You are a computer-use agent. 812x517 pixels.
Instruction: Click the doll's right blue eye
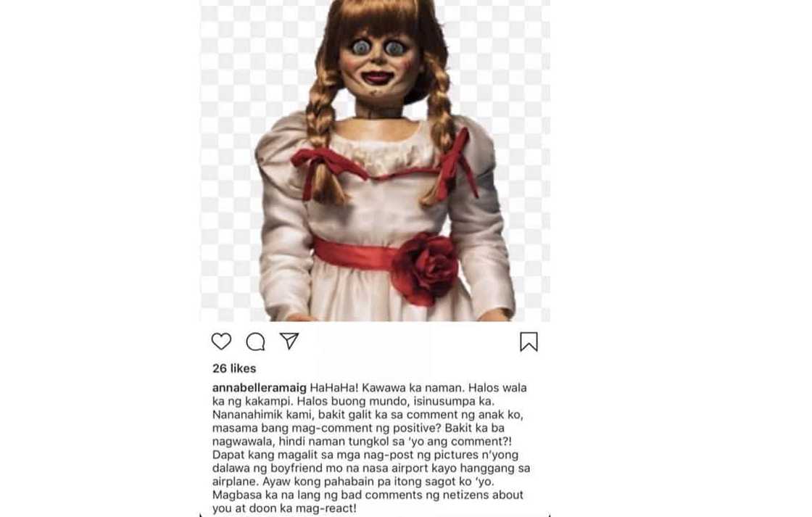[x=394, y=49]
